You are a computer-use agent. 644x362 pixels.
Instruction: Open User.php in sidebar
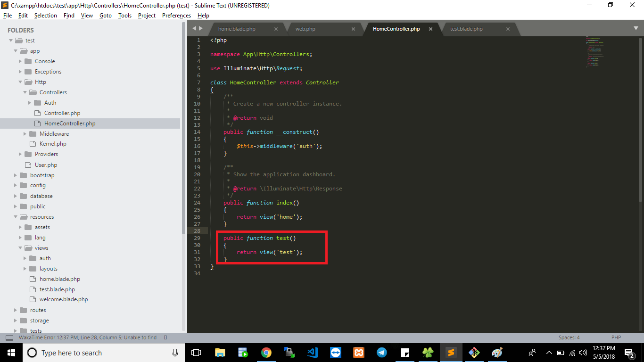click(46, 165)
